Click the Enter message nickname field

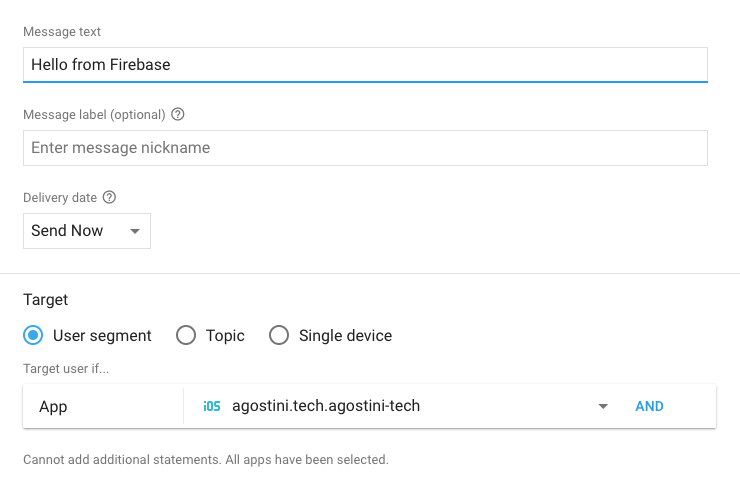pos(365,148)
